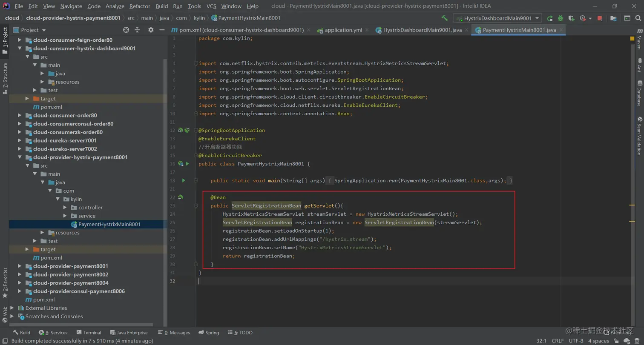
Task: Open the run configuration dropdown
Action: pos(497,18)
